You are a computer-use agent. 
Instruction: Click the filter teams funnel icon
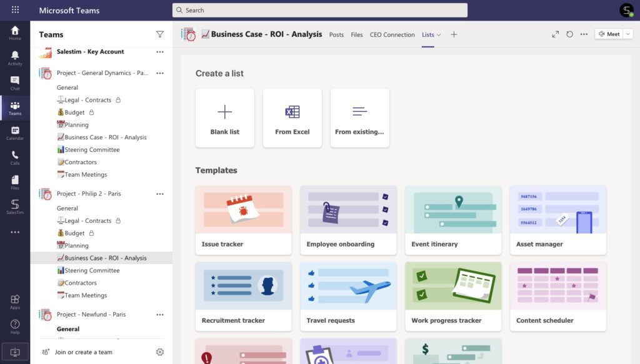click(159, 34)
